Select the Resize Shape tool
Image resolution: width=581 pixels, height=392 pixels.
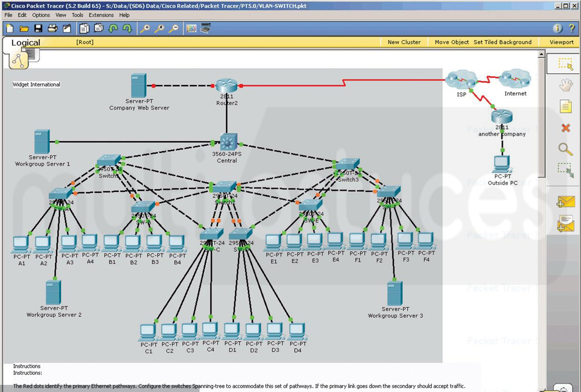coord(565,170)
